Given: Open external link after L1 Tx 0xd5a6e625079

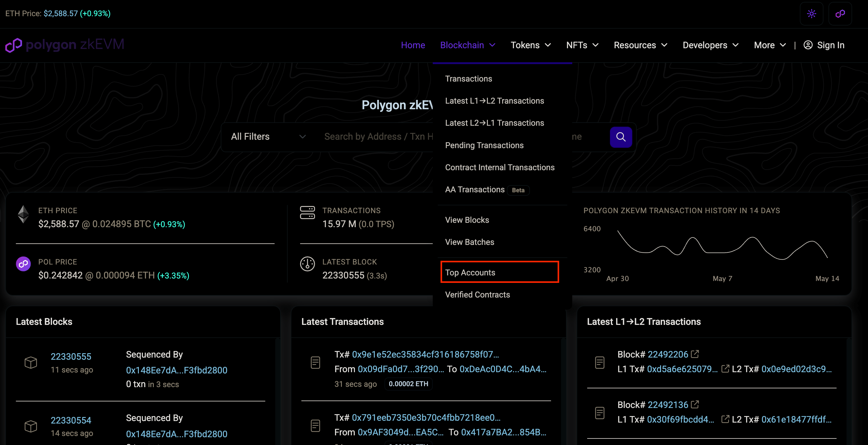Looking at the screenshot, I should [725, 369].
